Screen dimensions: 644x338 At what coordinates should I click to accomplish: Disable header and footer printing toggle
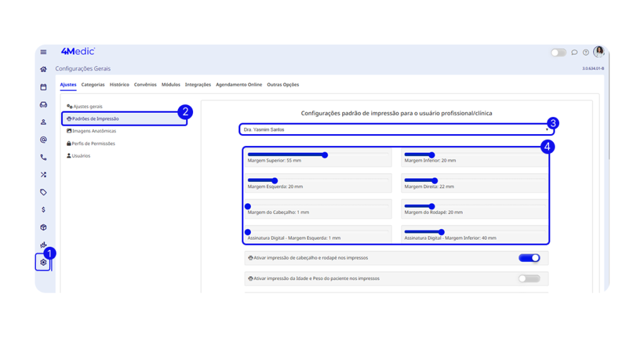click(x=529, y=258)
